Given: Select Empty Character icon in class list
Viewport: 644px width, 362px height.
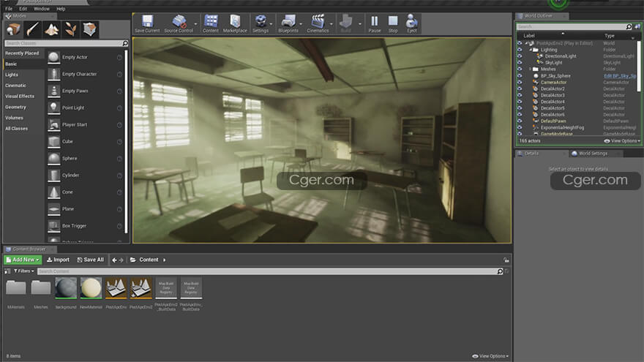Looking at the screenshot, I should (x=54, y=75).
